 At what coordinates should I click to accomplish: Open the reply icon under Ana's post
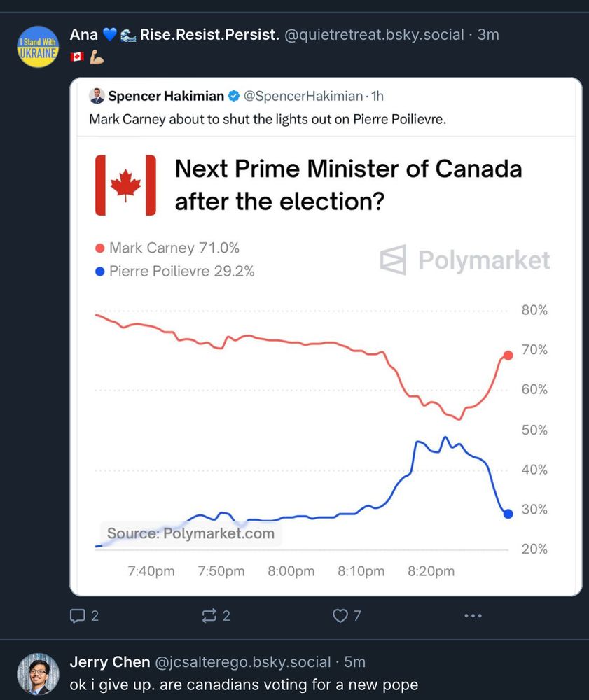(78, 616)
